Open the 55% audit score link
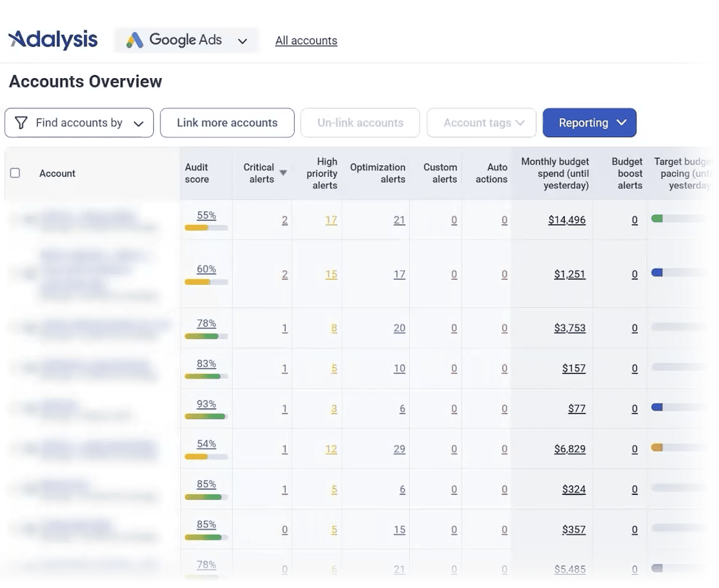Image resolution: width=719 pixels, height=588 pixels. click(x=206, y=215)
